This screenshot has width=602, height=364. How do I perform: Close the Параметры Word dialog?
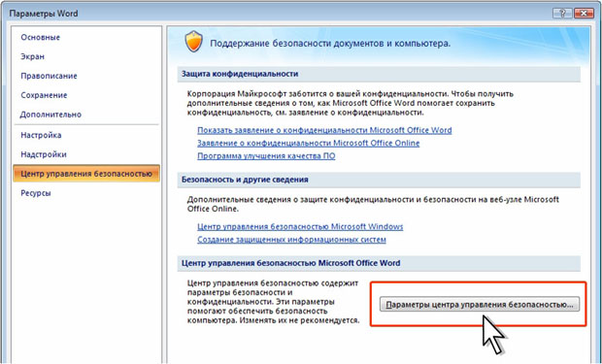(x=584, y=13)
